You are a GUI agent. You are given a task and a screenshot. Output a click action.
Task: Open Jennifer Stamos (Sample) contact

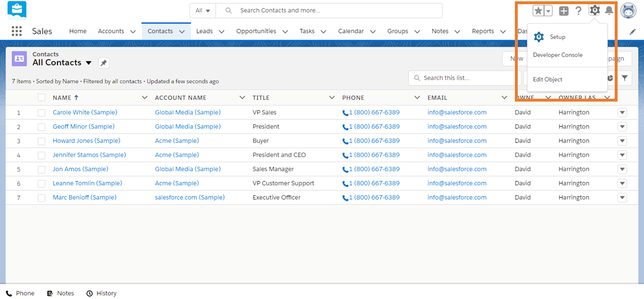89,155
